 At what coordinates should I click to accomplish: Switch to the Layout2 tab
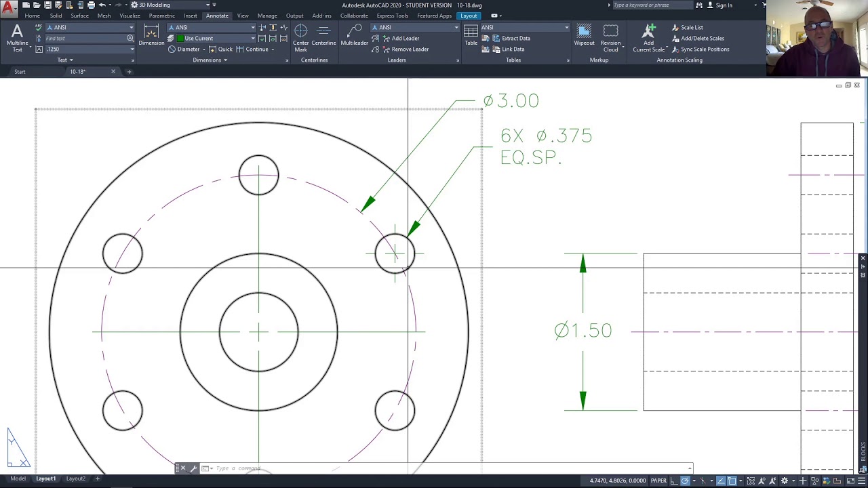point(75,479)
